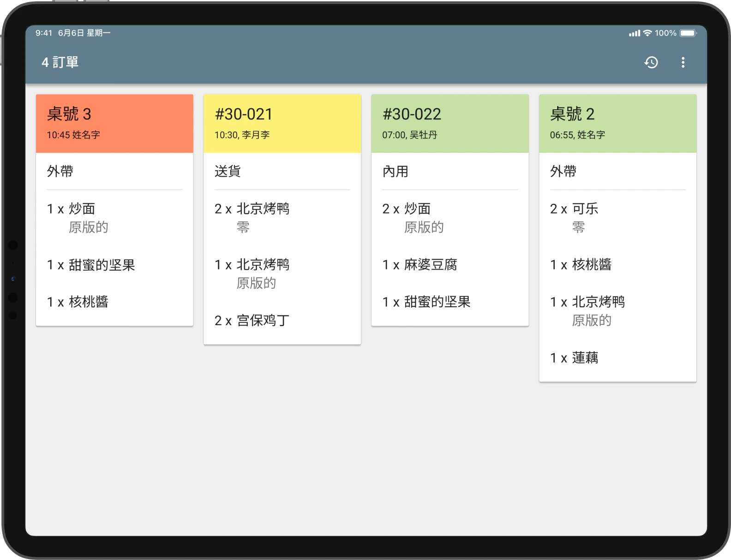Viewport: 731px width, 560px height.
Task: Mark '2 x 可乐' in 桌號 2
Action: click(574, 209)
